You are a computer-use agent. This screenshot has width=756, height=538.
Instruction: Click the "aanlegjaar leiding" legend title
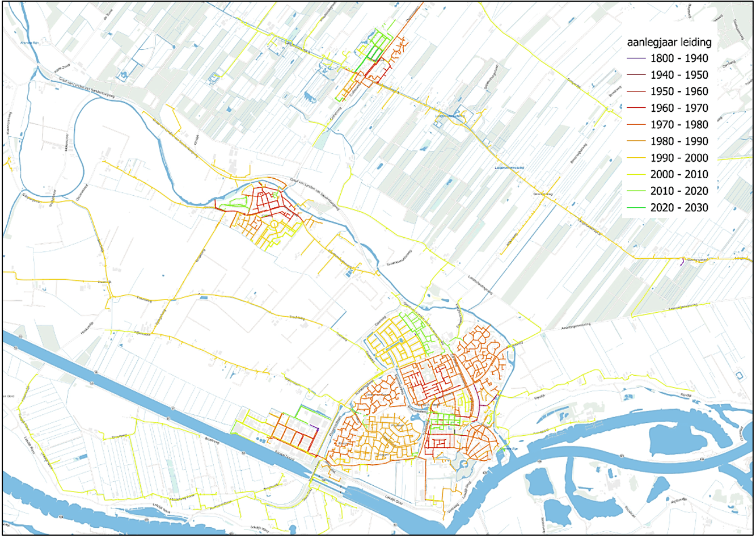point(669,42)
